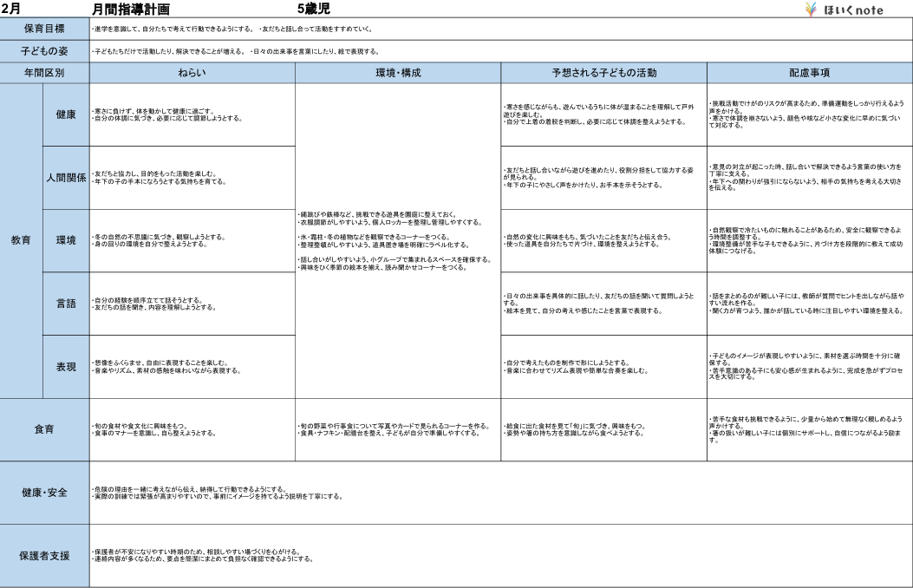Select the 食育 row header

pyautogui.click(x=44, y=428)
